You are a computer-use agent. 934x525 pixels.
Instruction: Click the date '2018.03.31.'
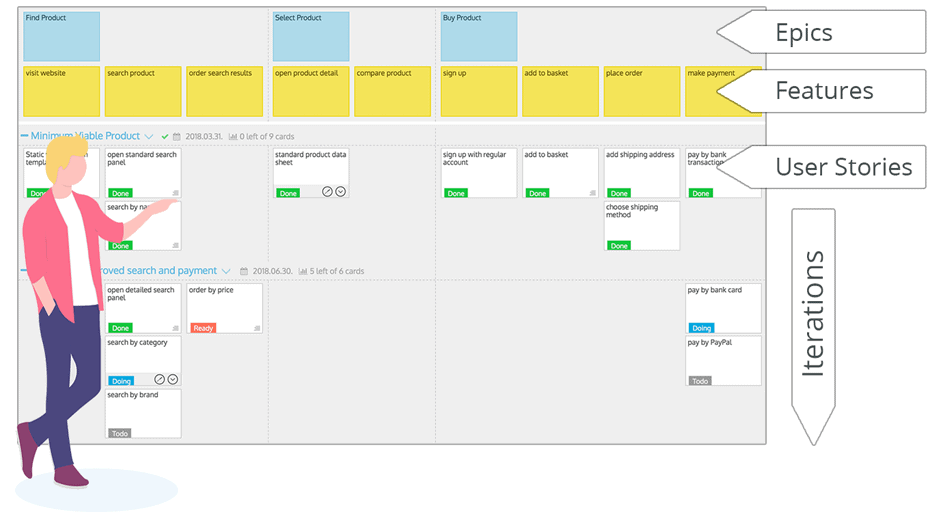tap(204, 136)
